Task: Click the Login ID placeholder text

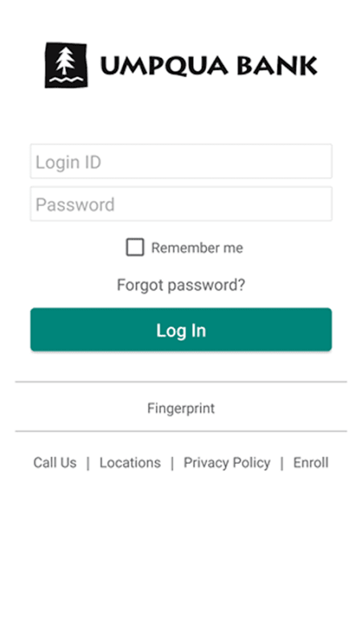Action: tap(68, 162)
